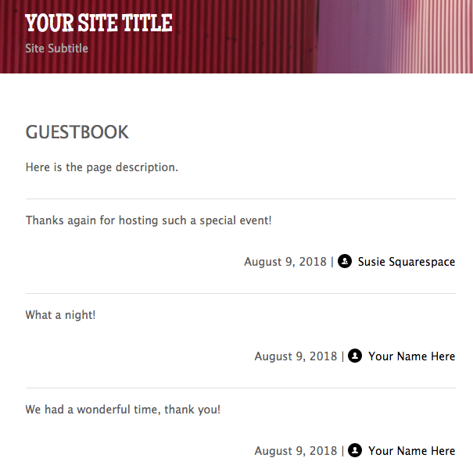Click the avatar icon beside Susie Squarespace
This screenshot has width=473, height=476.
point(345,262)
